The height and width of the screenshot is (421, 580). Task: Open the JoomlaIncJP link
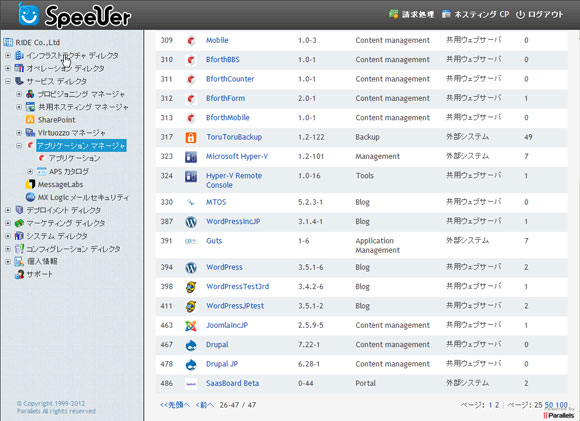pyautogui.click(x=227, y=325)
